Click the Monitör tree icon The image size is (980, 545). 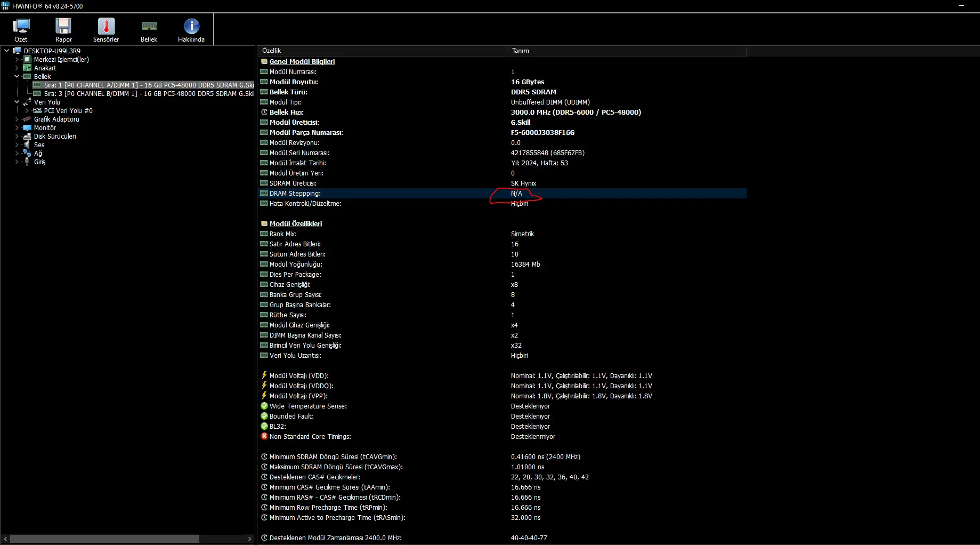pos(27,127)
